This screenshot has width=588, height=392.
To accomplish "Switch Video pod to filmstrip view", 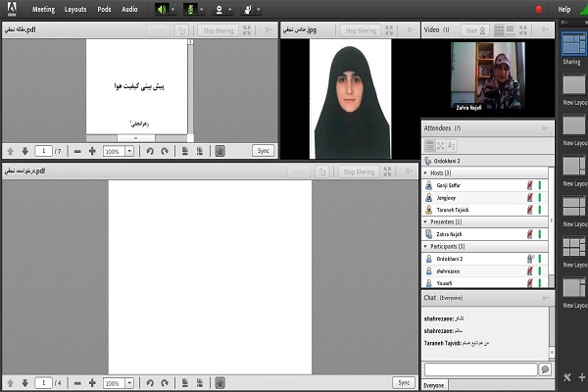I will (510, 30).
